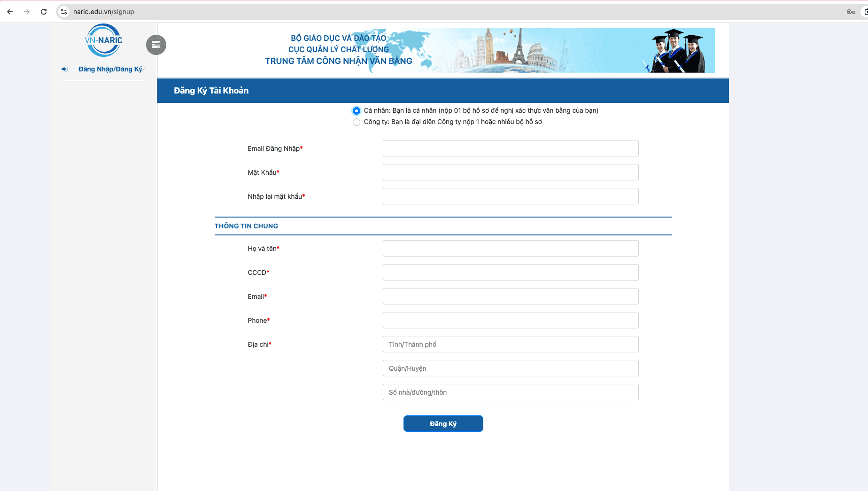This screenshot has height=491, width=868.
Task: Open the password manager key icon
Action: [x=850, y=12]
